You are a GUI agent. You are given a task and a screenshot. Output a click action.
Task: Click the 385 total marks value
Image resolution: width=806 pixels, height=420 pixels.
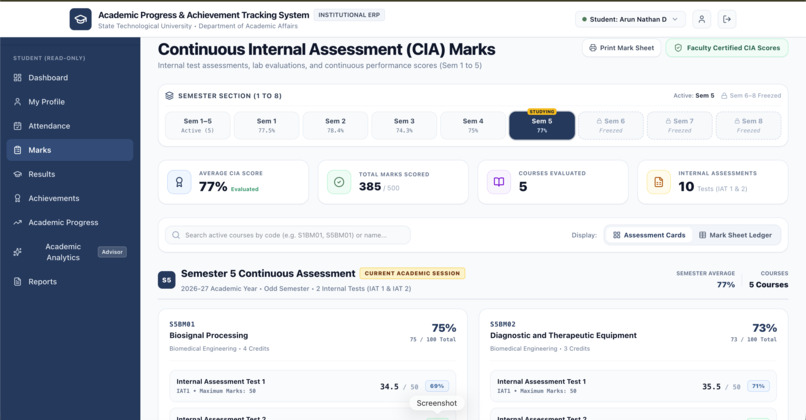tap(370, 187)
